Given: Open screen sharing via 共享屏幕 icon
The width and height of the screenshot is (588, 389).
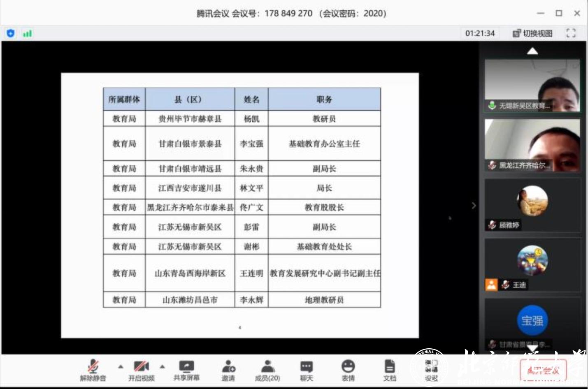Looking at the screenshot, I should [186, 367].
